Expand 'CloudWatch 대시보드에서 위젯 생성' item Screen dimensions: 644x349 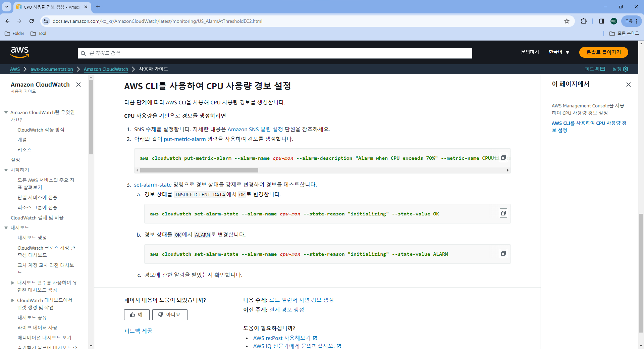click(x=13, y=300)
